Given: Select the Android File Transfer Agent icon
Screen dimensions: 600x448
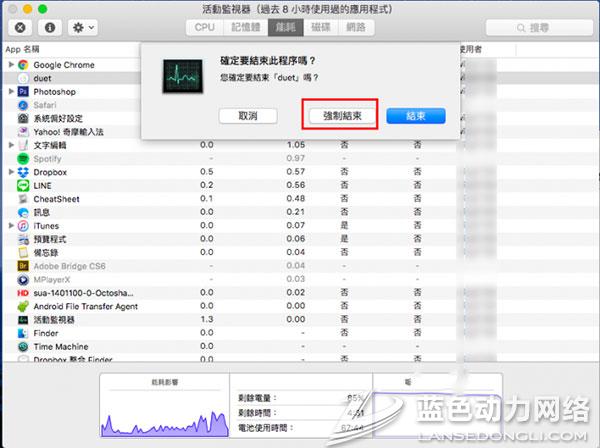Looking at the screenshot, I should tap(23, 306).
